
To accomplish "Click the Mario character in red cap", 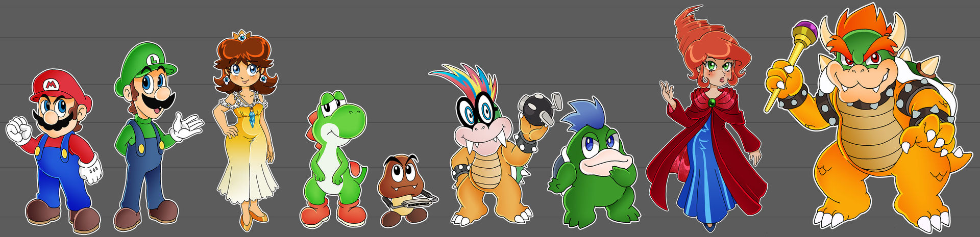I will (55, 150).
